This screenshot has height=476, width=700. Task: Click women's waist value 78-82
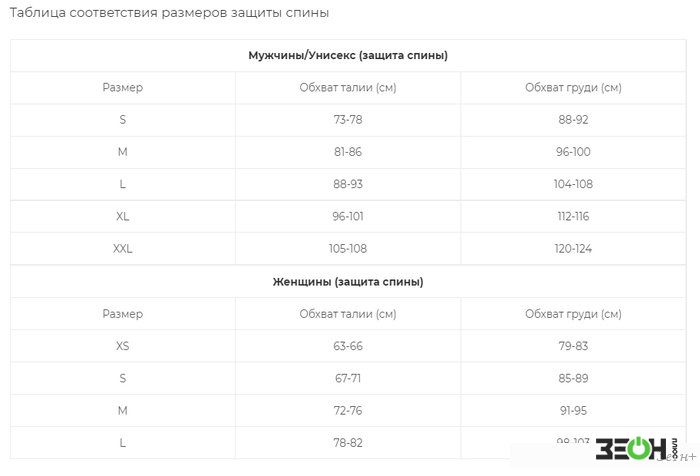click(x=348, y=443)
